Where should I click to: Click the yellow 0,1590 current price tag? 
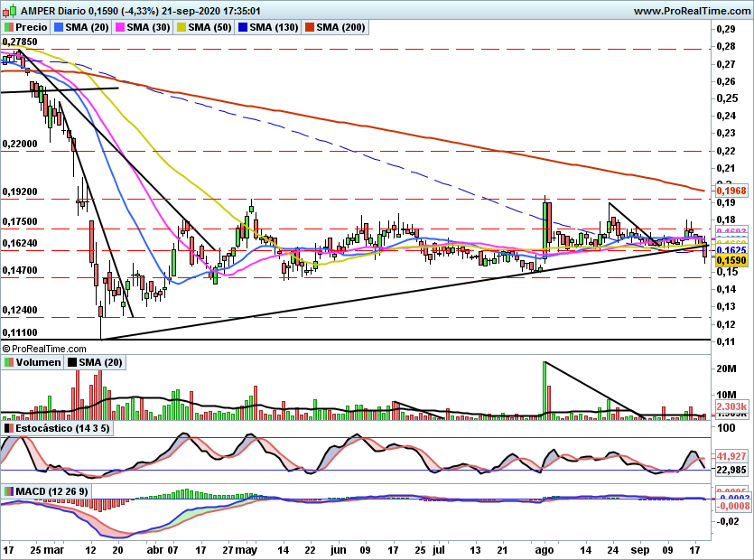pos(731,260)
